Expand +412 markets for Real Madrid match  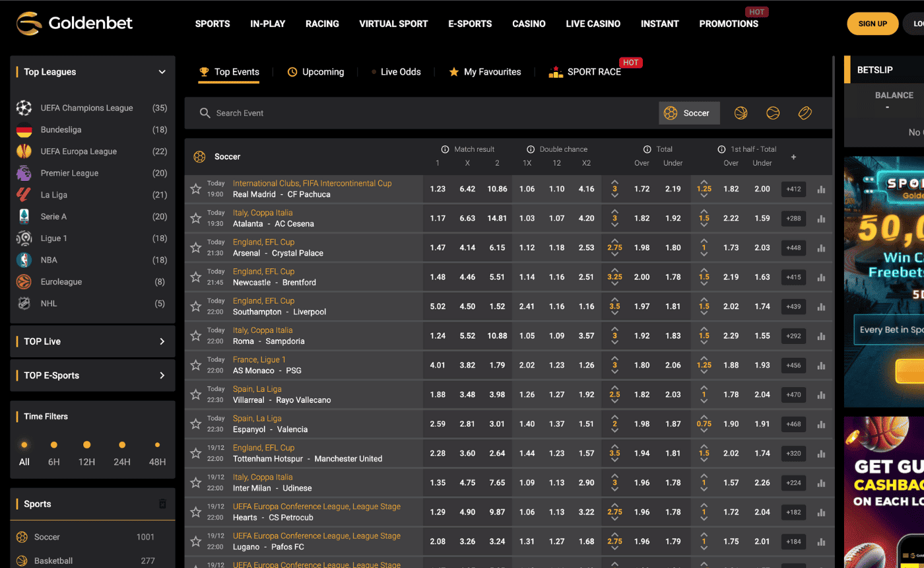click(793, 189)
